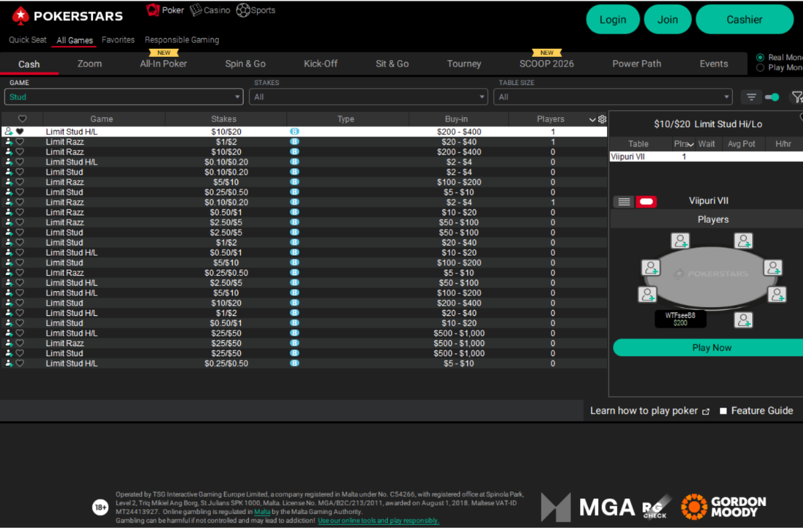Open the Cashier
803x532 pixels.
coord(745,19)
